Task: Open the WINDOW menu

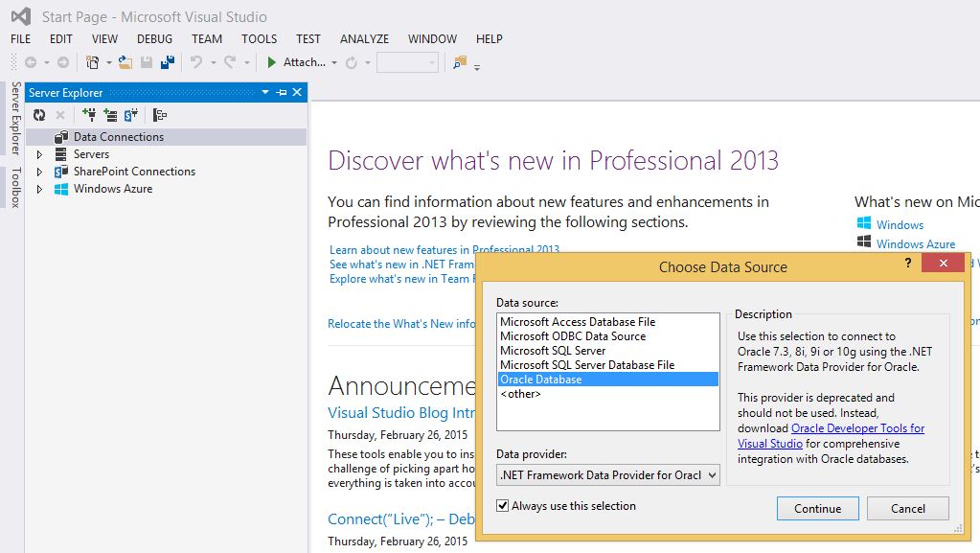Action: pyautogui.click(x=432, y=38)
